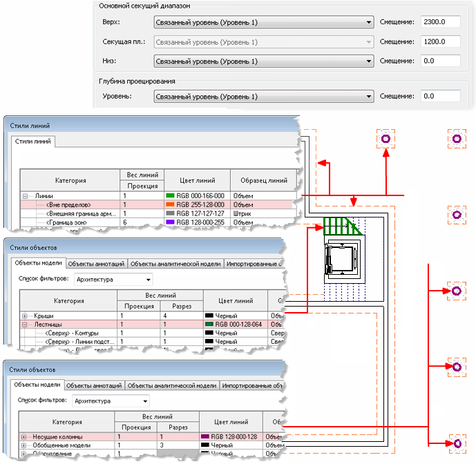Open Объекты аннотаций tab in middle window
The height and width of the screenshot is (464, 476).
[96, 264]
